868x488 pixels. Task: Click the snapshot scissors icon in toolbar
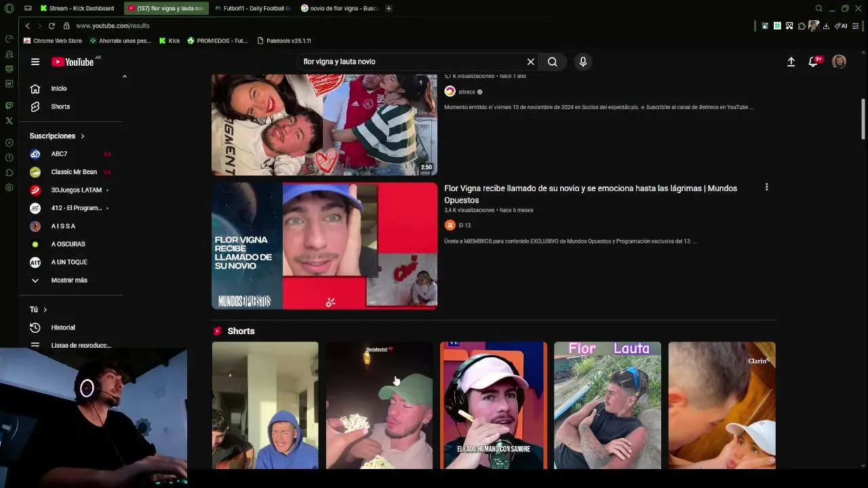[789, 26]
